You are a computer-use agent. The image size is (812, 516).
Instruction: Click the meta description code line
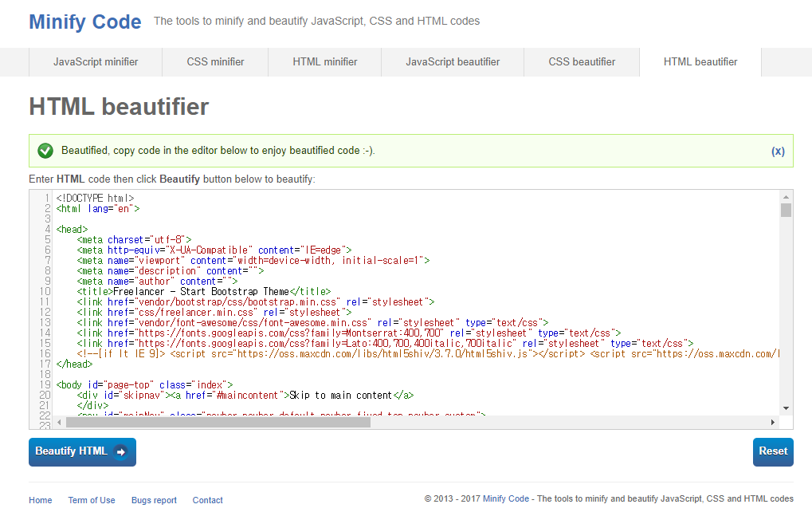coord(171,270)
